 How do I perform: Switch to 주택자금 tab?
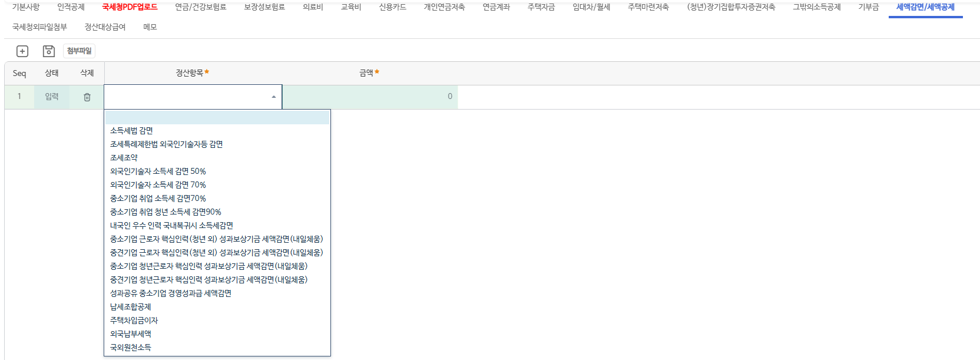541,7
